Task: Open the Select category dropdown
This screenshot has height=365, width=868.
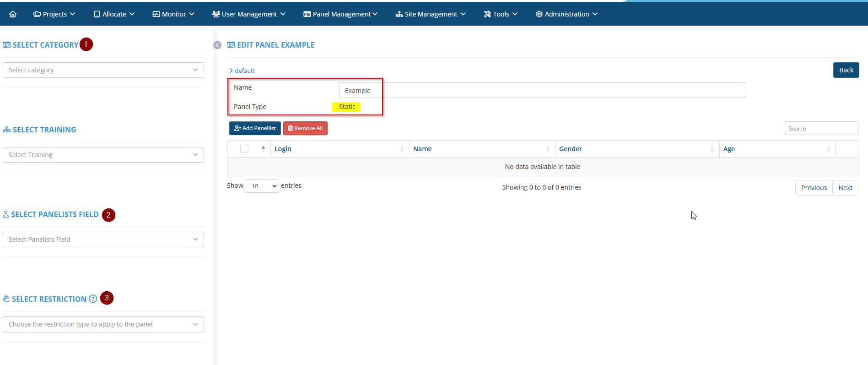Action: coord(103,70)
